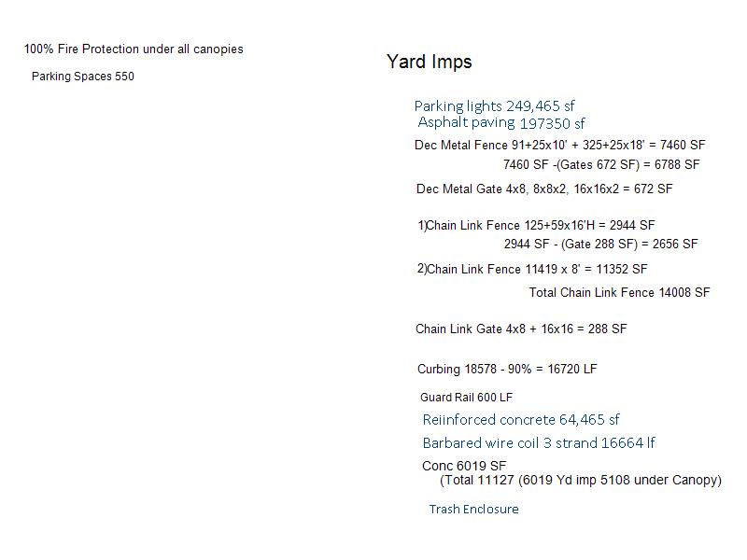
Task: Select the 2944 SF minus Gate 288 line
Action: pos(600,245)
